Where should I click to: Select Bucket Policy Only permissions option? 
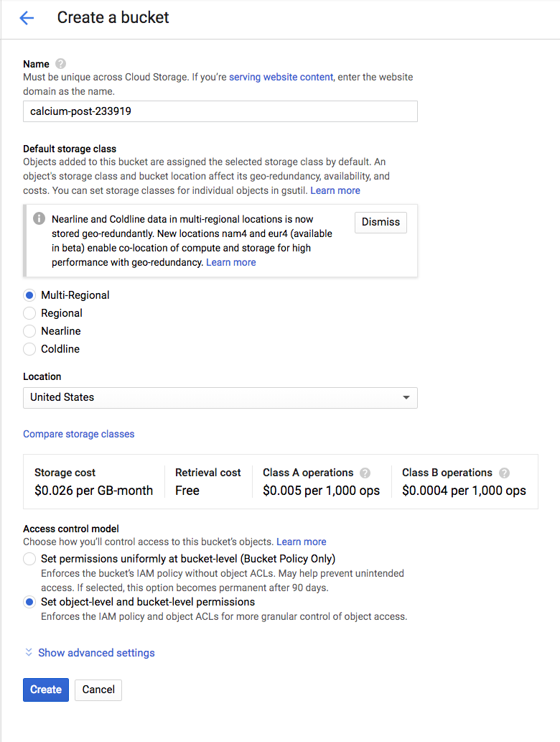point(29,559)
